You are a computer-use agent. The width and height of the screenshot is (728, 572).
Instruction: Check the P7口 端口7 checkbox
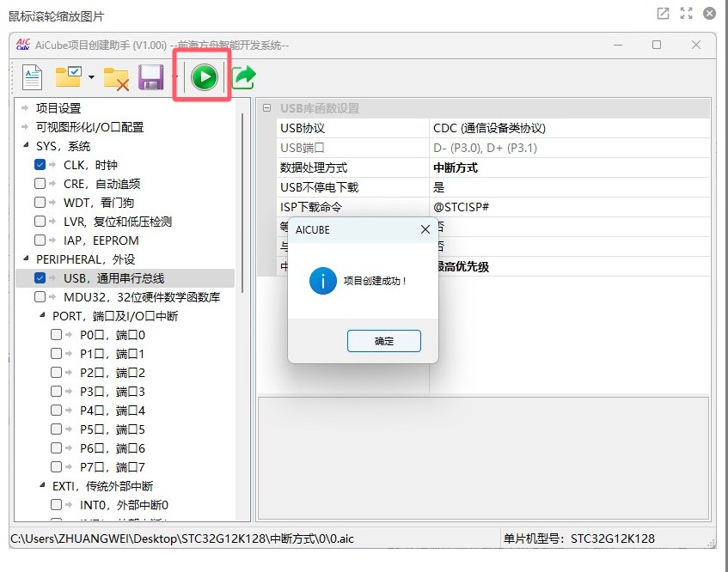point(56,466)
